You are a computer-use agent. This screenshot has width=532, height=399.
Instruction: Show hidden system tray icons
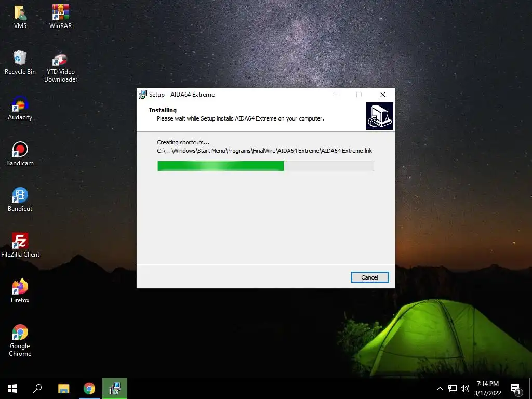440,389
